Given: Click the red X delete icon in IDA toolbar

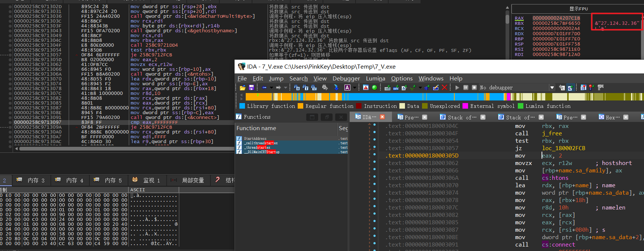Looking at the screenshot, I should click(445, 87).
